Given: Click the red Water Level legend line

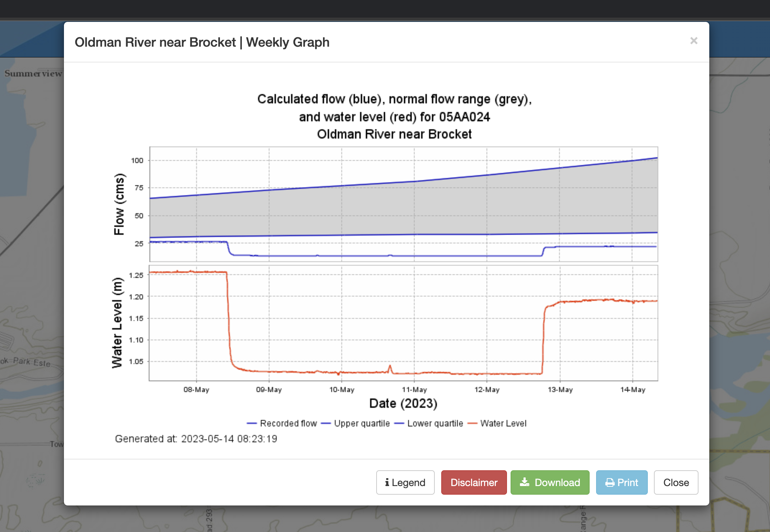Looking at the screenshot, I should tap(472, 424).
